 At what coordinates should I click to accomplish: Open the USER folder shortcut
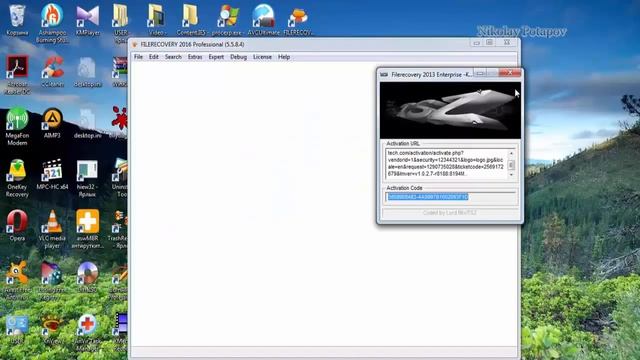coord(120,22)
